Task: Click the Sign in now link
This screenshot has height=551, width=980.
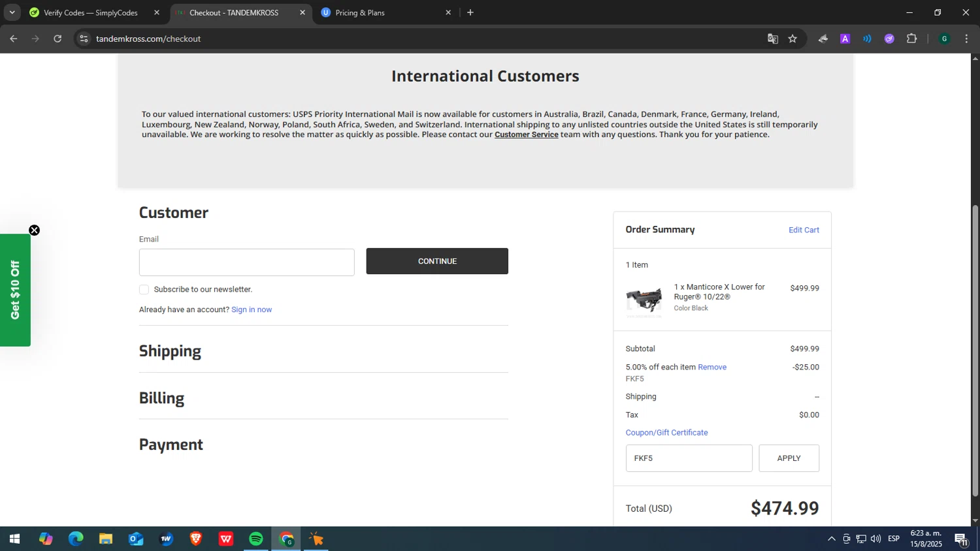Action: click(x=252, y=309)
